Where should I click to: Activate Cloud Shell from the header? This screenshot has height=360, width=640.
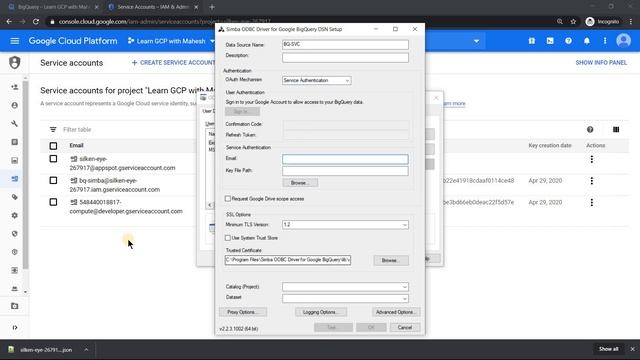coord(550,41)
